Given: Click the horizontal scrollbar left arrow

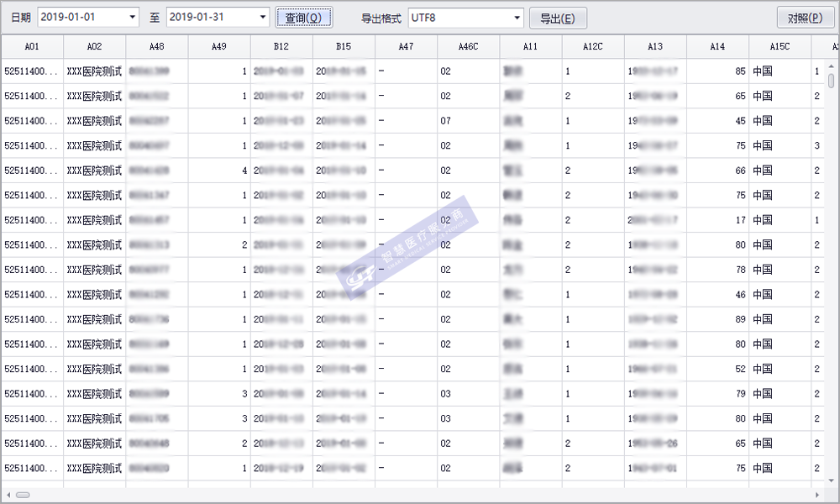Looking at the screenshot, I should coord(8,495).
